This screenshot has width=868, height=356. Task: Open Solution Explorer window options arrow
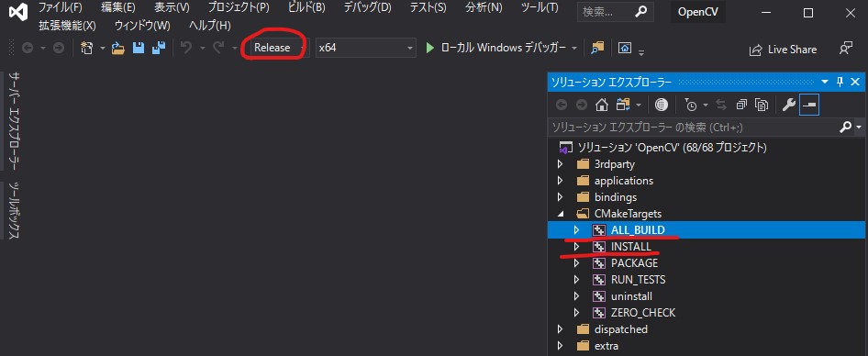826,82
